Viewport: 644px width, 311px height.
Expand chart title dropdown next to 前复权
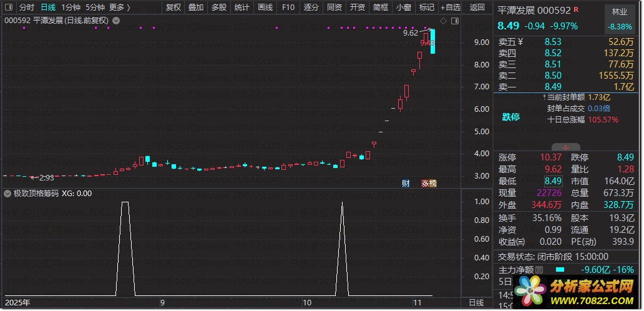pos(116,21)
